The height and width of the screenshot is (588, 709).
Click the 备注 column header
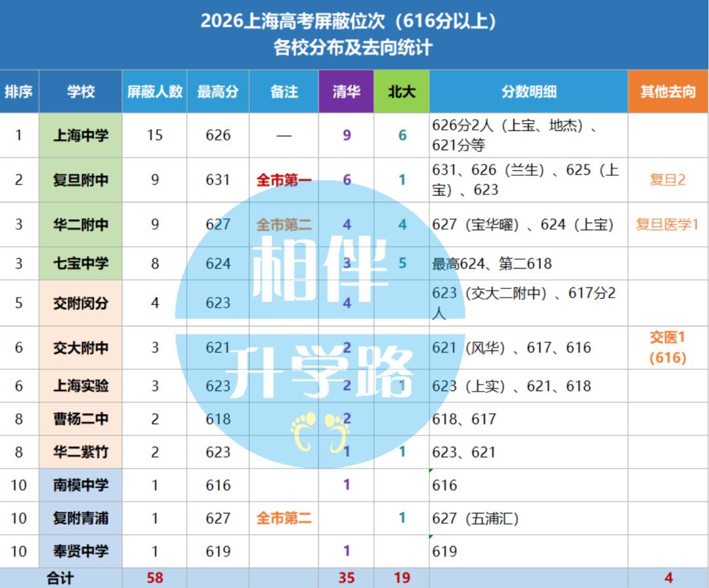pos(284,91)
